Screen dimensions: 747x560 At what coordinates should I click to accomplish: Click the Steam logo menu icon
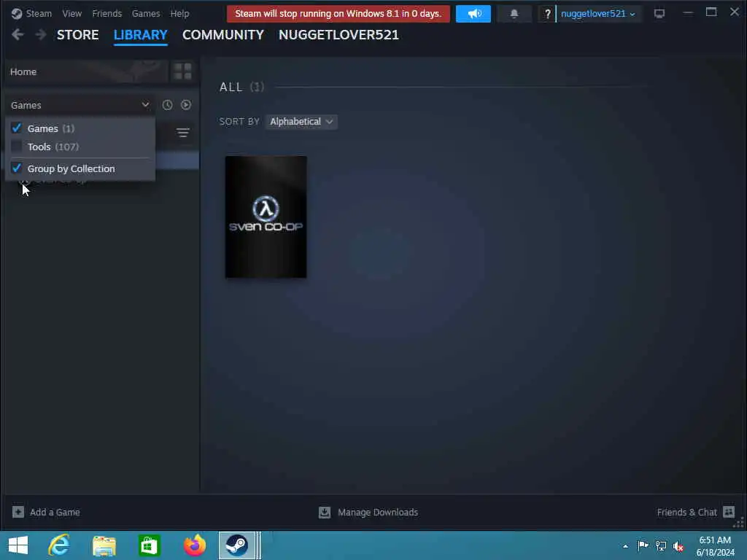pos(17,13)
